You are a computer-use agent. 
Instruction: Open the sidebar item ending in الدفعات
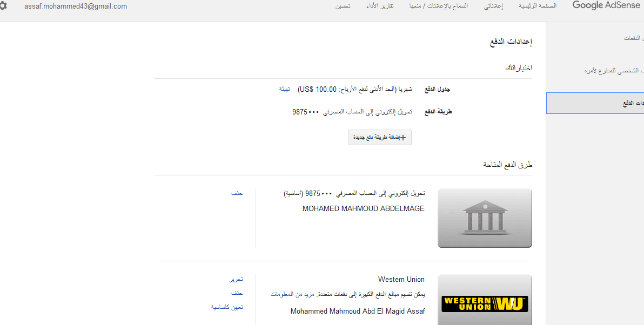click(634, 38)
